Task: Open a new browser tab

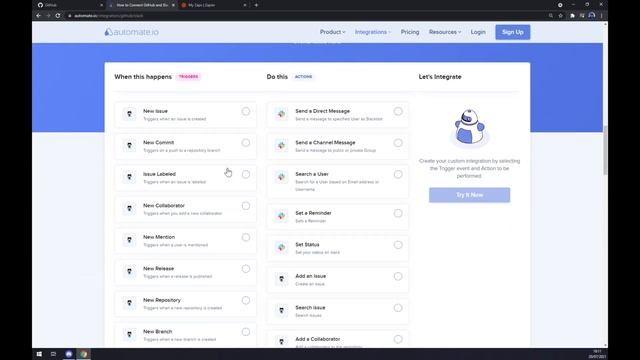Action: tap(256, 5)
